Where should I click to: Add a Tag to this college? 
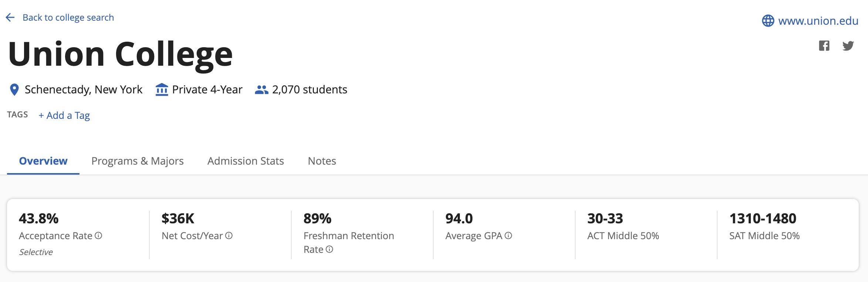64,116
